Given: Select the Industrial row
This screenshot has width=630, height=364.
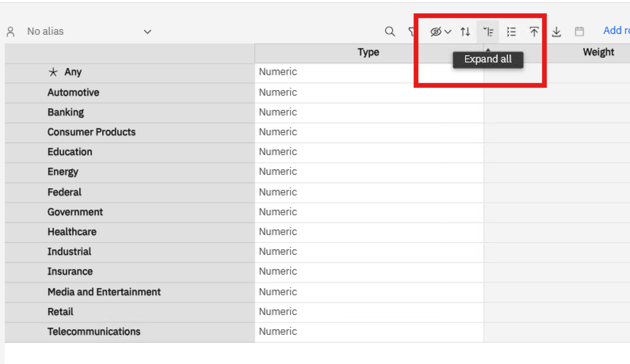Looking at the screenshot, I should (130, 252).
